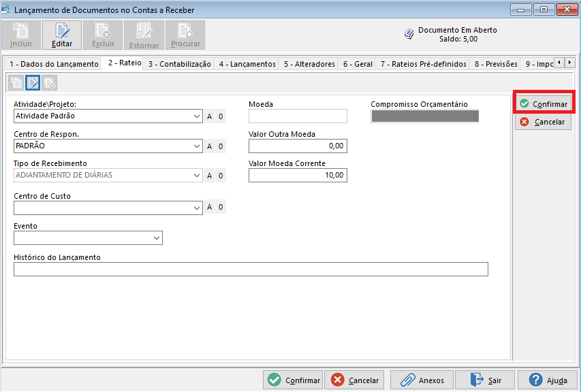
Task: Click the Excluir toolbar button
Action: pos(103,35)
